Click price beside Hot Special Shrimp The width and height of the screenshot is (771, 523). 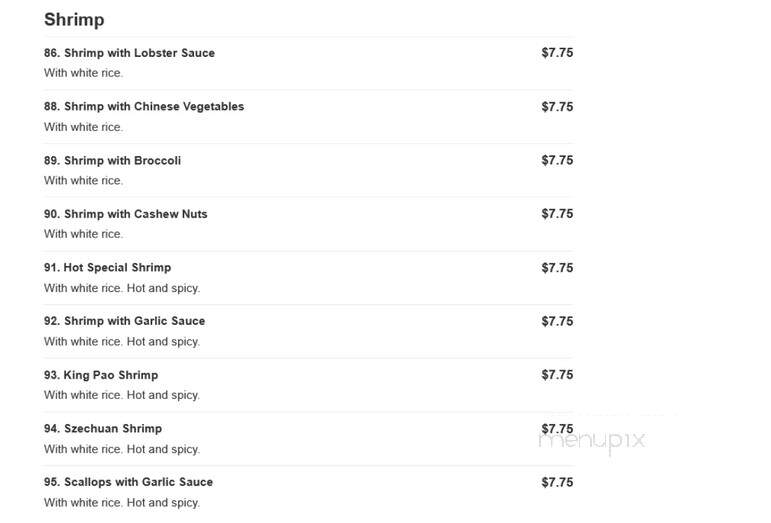[x=557, y=268]
